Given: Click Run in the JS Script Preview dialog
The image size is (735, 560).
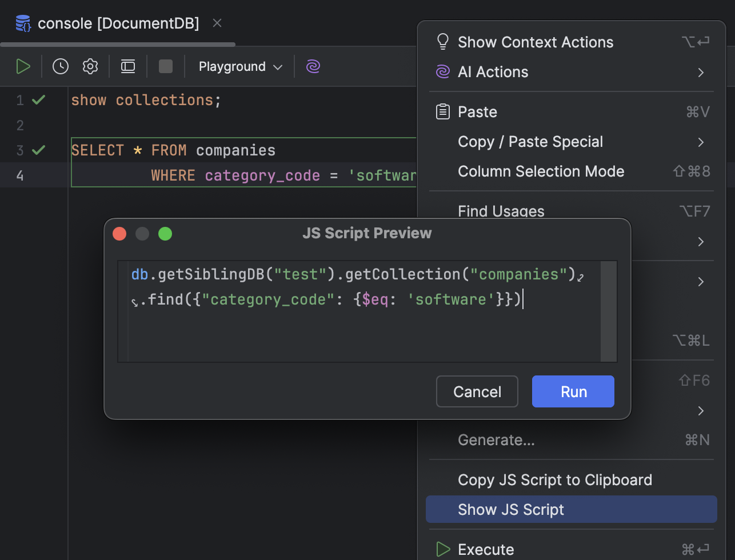Looking at the screenshot, I should tap(573, 391).
